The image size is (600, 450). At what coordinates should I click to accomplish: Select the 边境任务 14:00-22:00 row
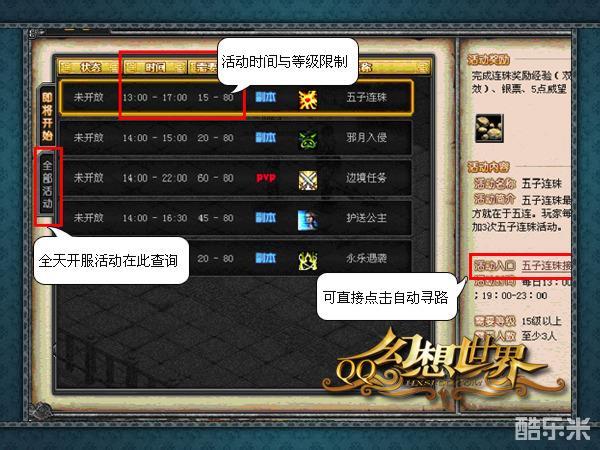click(x=235, y=178)
